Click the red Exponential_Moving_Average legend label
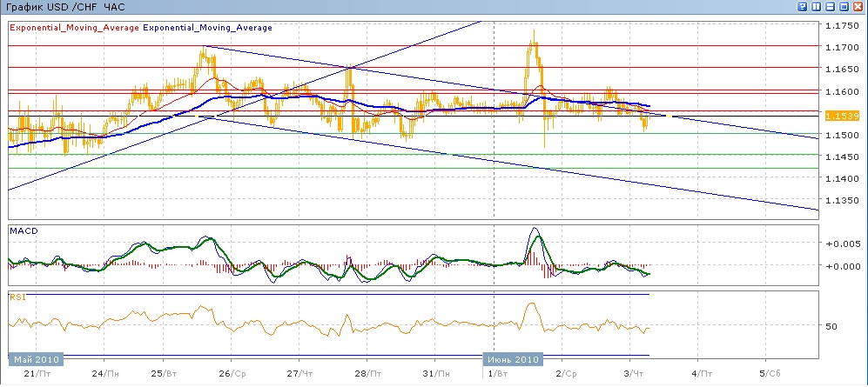868x387 pixels. (74, 28)
